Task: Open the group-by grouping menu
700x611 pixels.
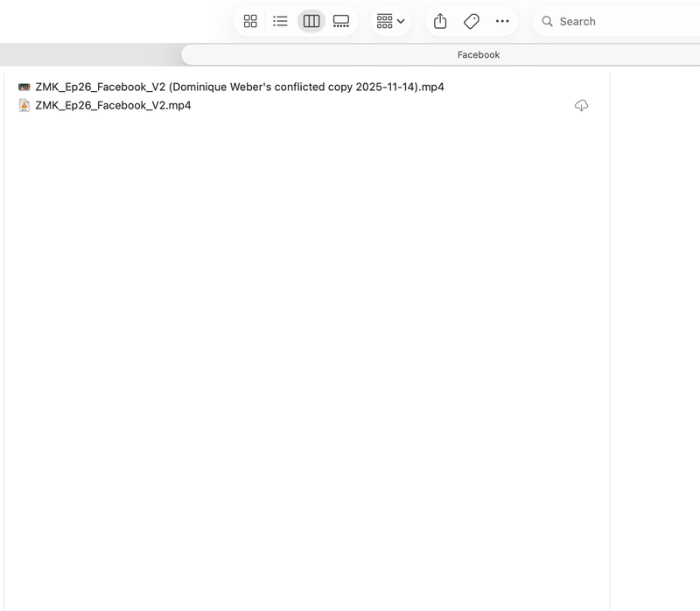Action: [385, 21]
